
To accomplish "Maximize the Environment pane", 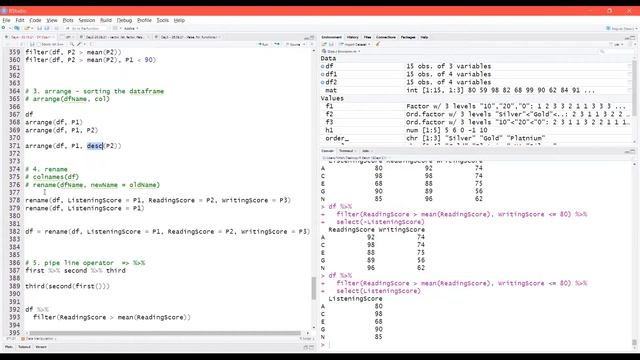I will click(633, 38).
